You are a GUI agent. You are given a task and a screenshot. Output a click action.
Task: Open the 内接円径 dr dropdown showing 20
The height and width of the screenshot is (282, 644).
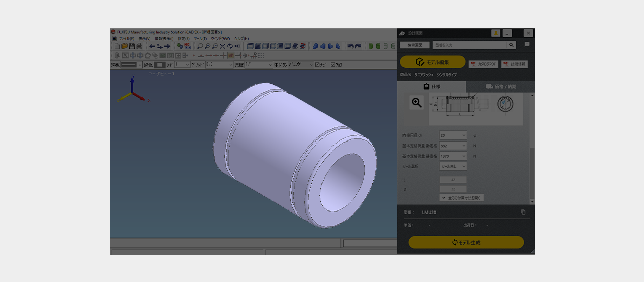[x=453, y=135]
